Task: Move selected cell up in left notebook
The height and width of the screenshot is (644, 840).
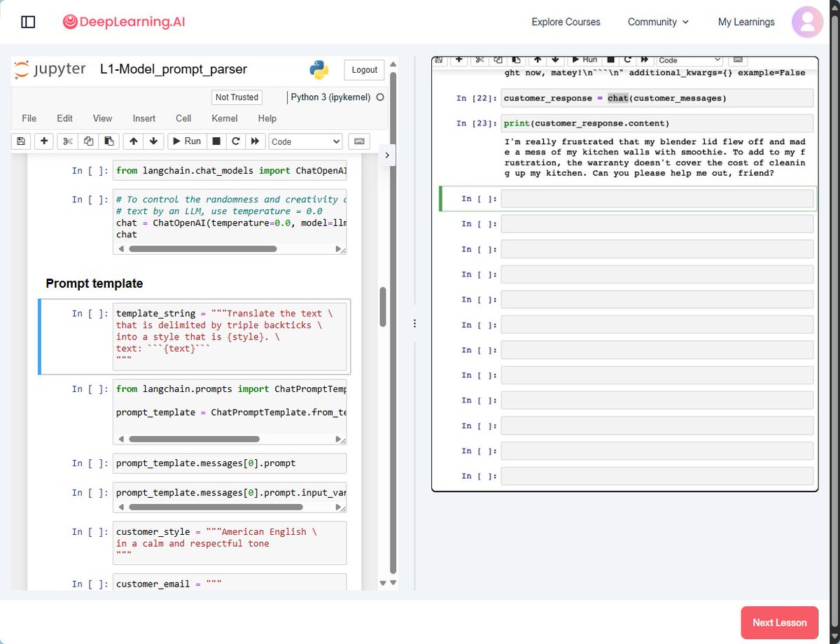Action: (x=134, y=141)
